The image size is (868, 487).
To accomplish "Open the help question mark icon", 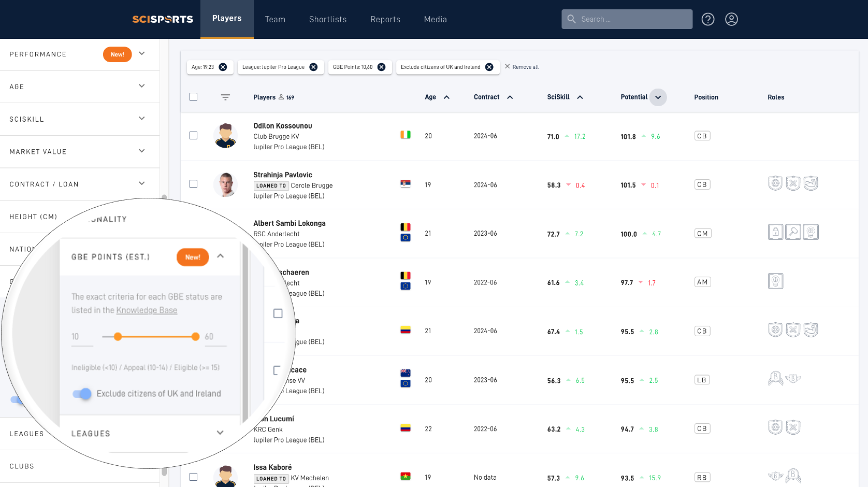I will [708, 19].
